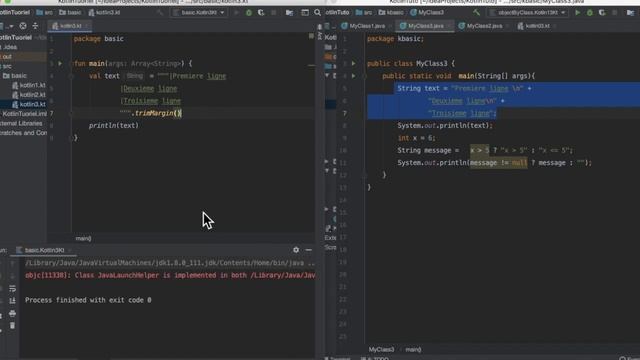Image resolution: width=640 pixels, height=360 pixels.
Task: Click the trash clear-all icon in Run console
Action: (12, 326)
